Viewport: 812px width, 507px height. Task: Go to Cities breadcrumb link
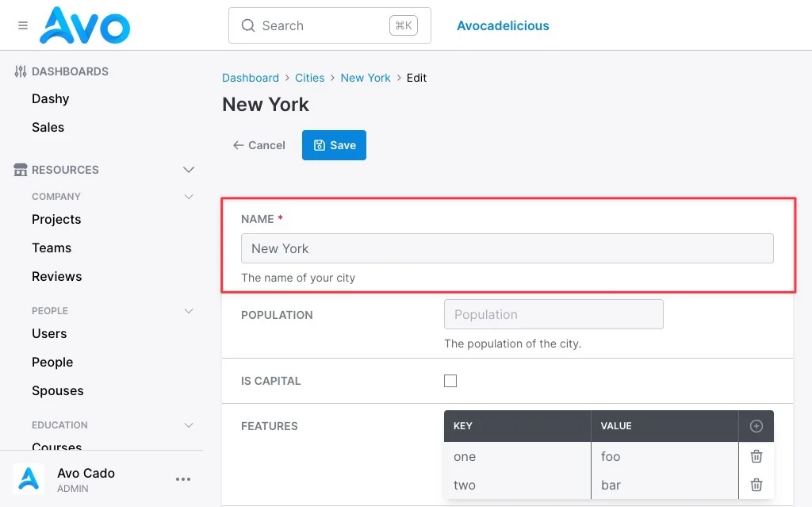click(310, 78)
